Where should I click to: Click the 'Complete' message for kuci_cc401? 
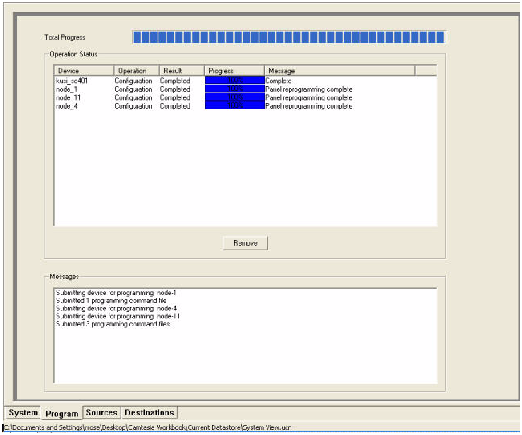[278, 81]
